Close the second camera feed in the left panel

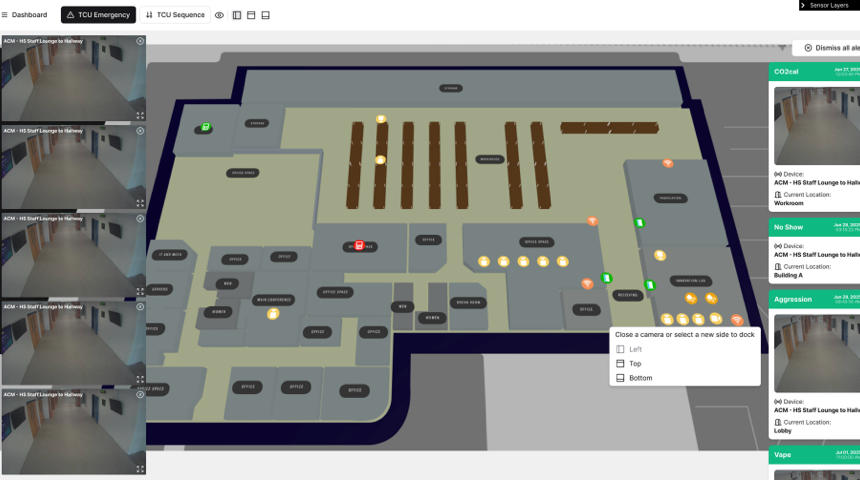140,130
